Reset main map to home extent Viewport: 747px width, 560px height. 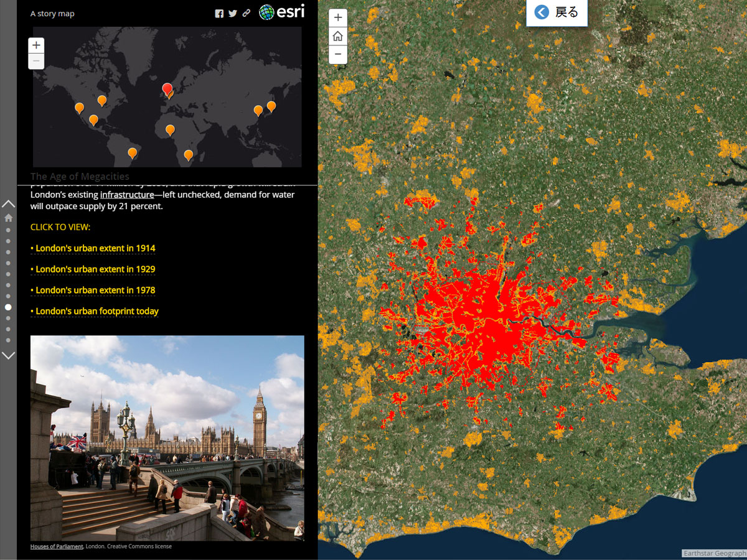(x=337, y=36)
